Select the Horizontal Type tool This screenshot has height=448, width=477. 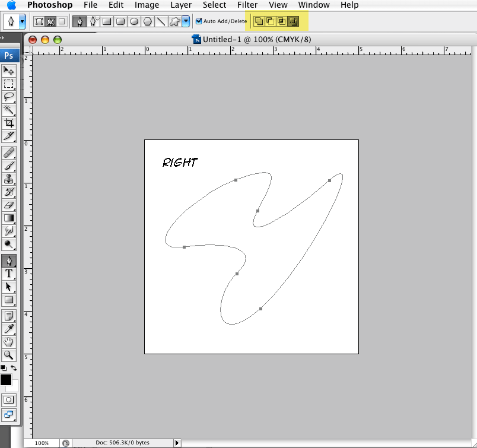tap(8, 274)
